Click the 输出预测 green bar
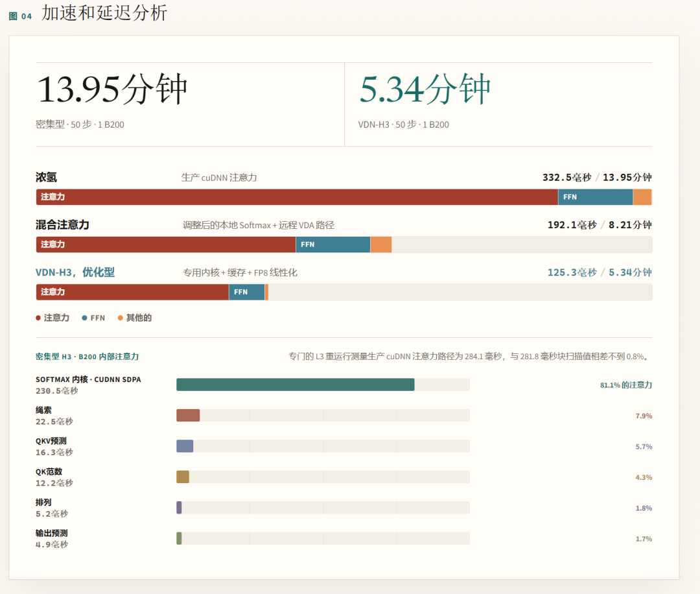Image resolution: width=700 pixels, height=594 pixels. pos(179,539)
